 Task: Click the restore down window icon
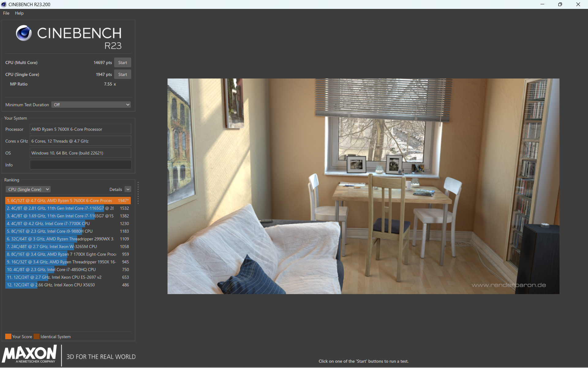560,4
